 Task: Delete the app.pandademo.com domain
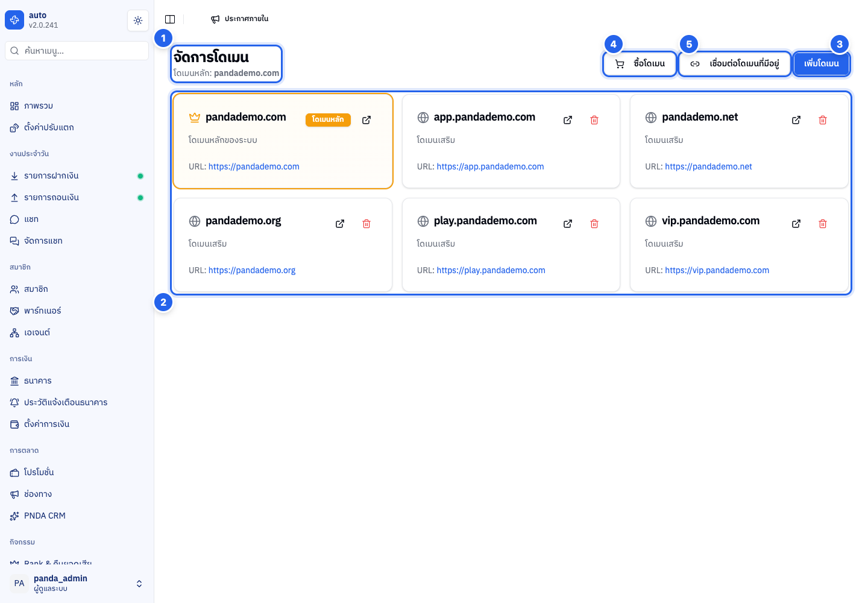coord(594,120)
